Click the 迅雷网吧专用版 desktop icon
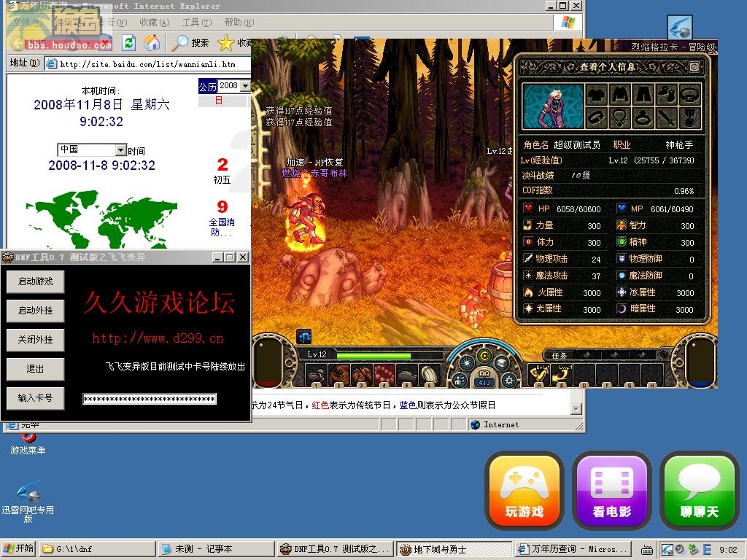Image resolution: width=747 pixels, height=560 pixels. tap(28, 500)
